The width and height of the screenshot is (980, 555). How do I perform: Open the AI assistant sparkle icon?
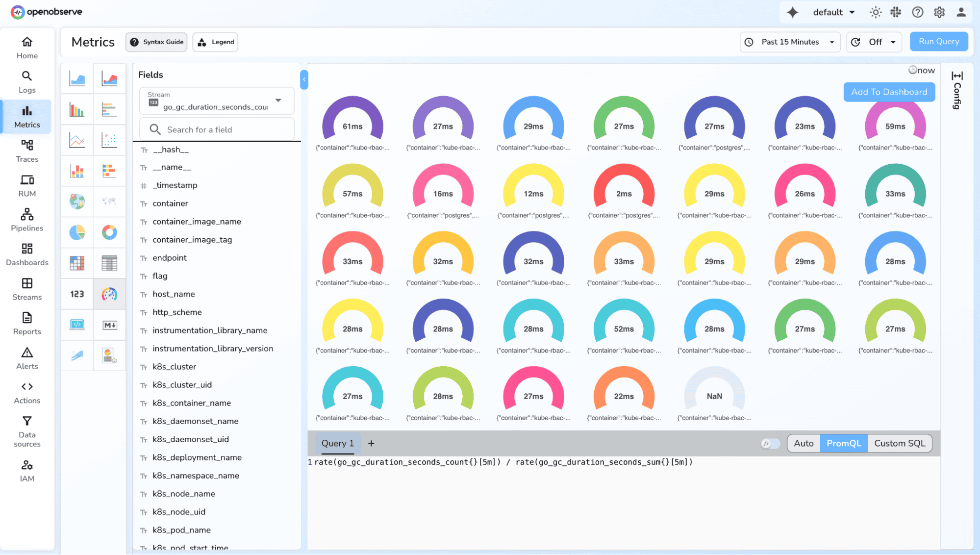[792, 12]
